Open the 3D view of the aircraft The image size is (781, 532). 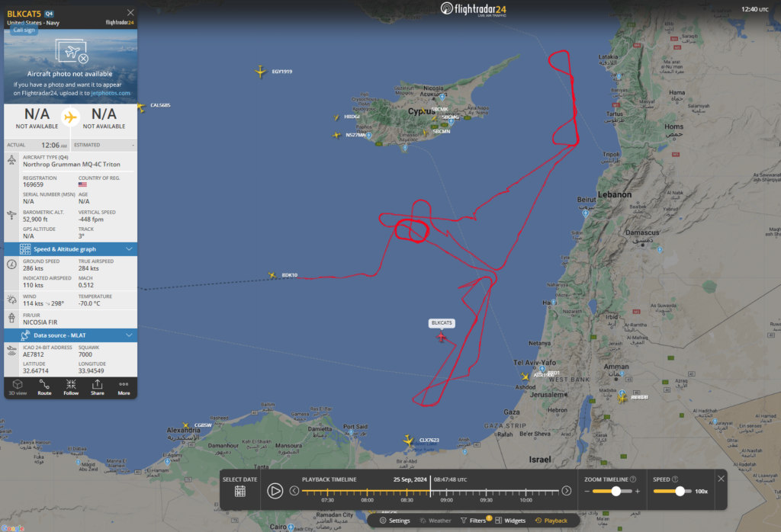pyautogui.click(x=18, y=388)
